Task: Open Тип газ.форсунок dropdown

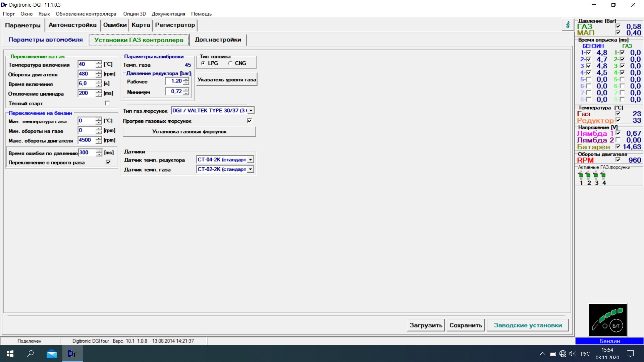Action: [251, 110]
